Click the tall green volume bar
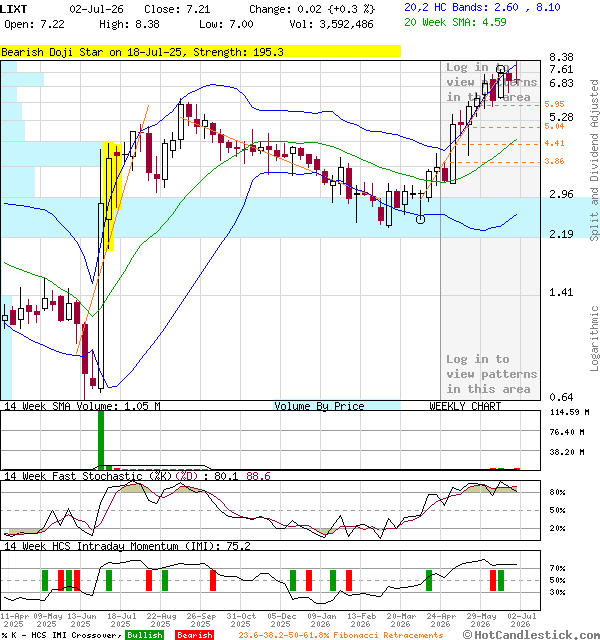Image resolution: width=600 pixels, height=640 pixels. 101,440
